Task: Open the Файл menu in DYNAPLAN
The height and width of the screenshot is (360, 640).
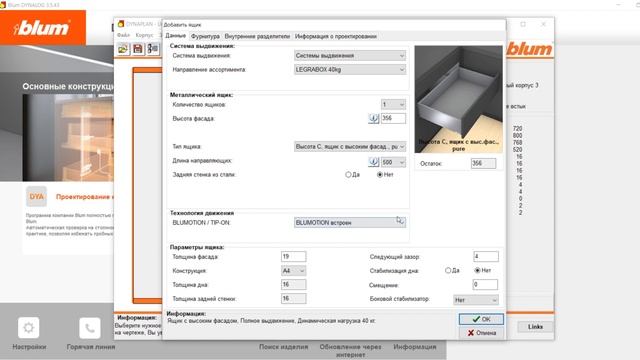Action: (x=123, y=35)
